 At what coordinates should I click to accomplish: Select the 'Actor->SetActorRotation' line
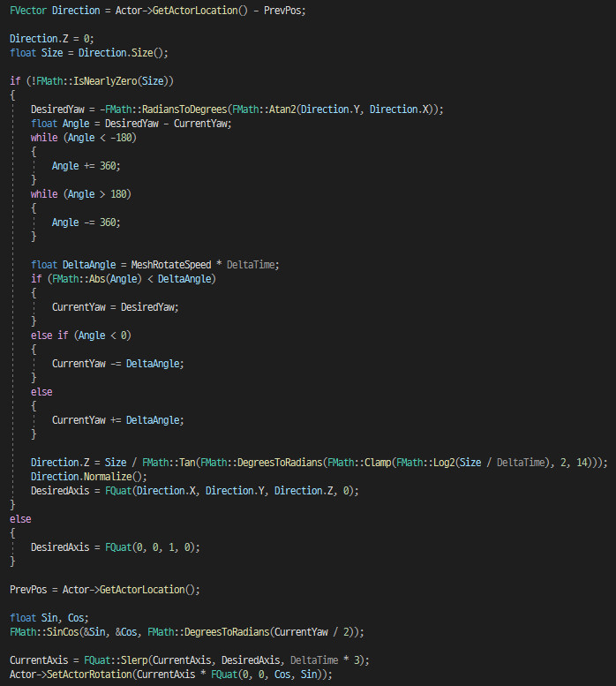[171, 675]
